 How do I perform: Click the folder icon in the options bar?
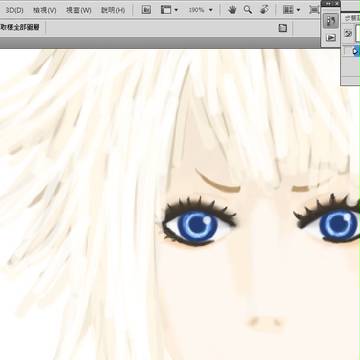283,28
